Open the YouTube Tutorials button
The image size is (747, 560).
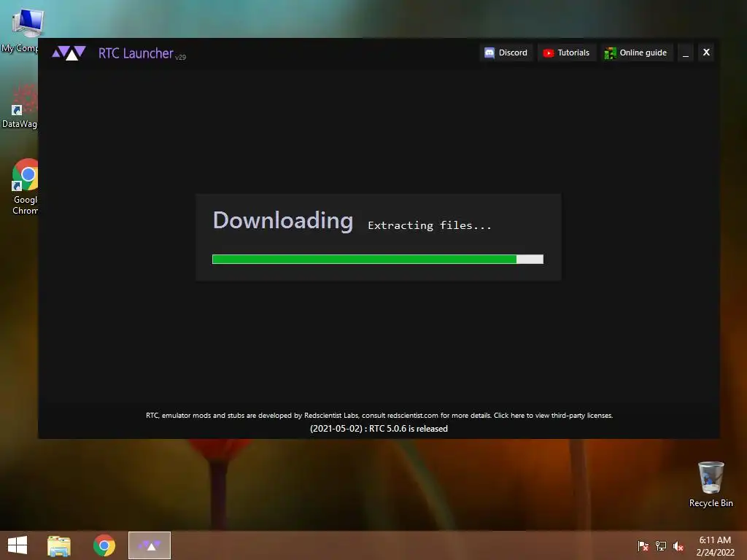pos(566,52)
